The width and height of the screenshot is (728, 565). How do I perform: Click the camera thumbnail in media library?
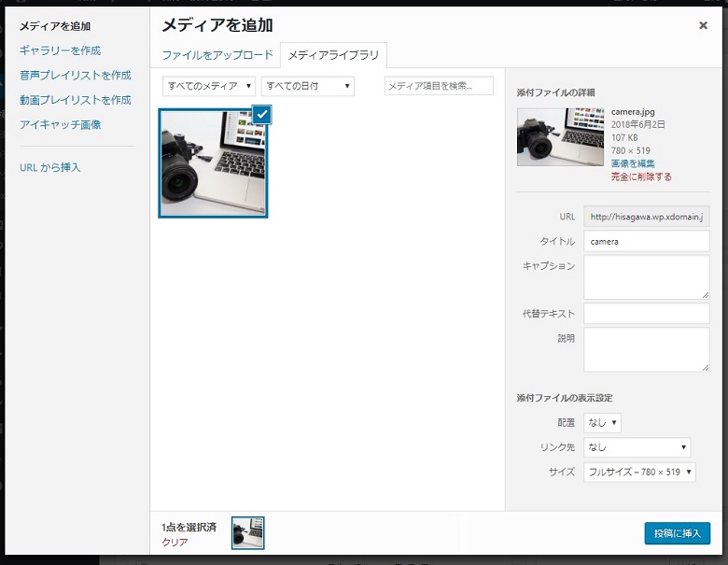coord(213,163)
